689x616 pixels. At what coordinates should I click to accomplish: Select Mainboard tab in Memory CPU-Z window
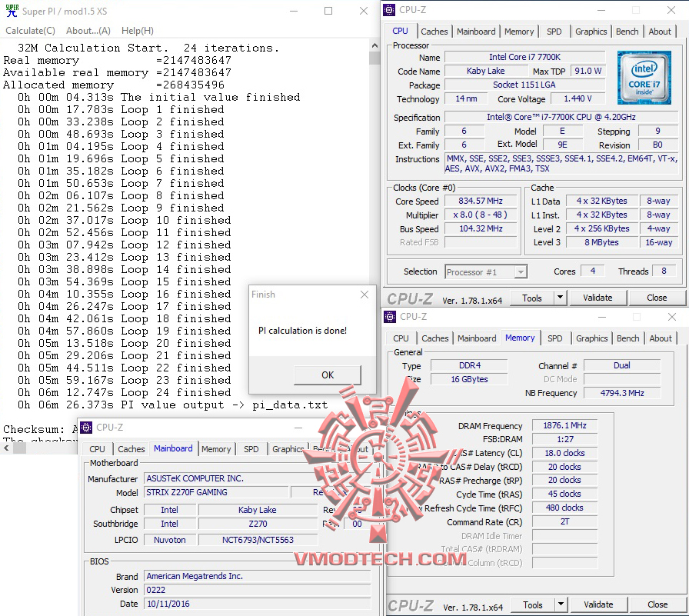coord(477,338)
